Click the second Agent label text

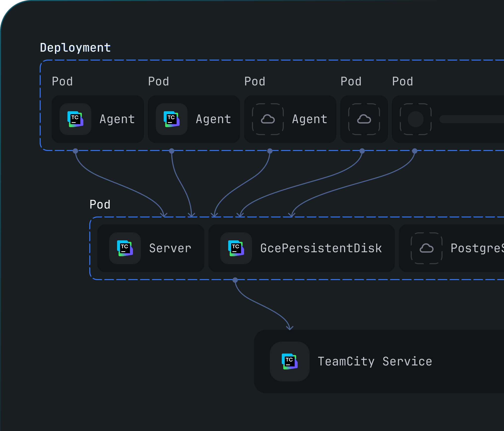tap(213, 119)
